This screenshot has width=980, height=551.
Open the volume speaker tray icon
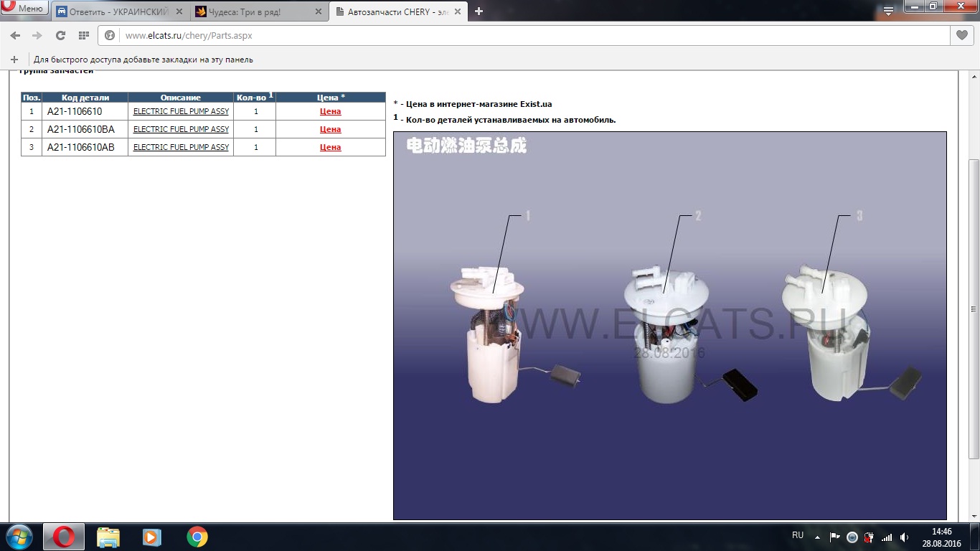(905, 537)
